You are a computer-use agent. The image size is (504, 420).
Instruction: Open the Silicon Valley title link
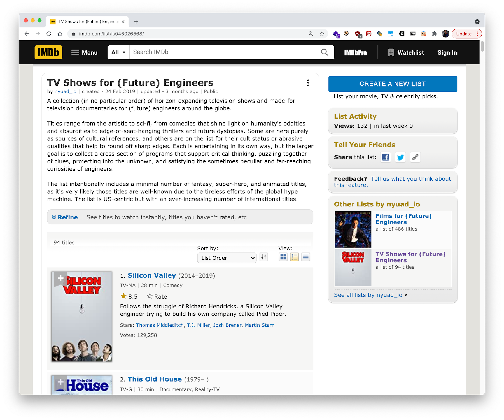pos(152,275)
